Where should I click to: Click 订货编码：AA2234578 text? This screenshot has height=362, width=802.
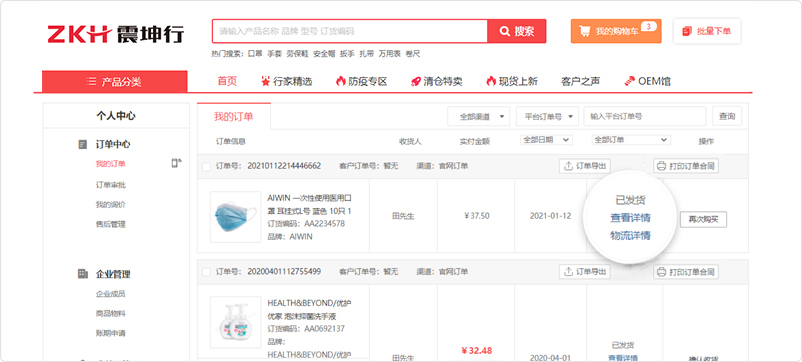(306, 224)
